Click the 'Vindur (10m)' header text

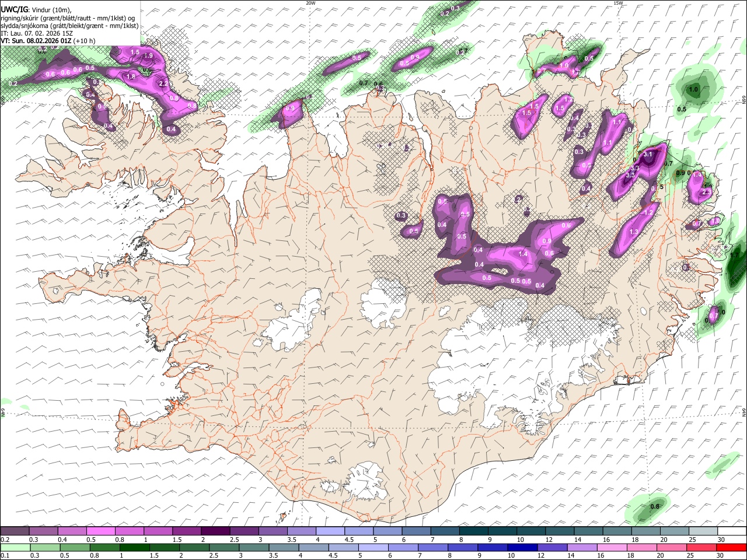tap(51, 9)
